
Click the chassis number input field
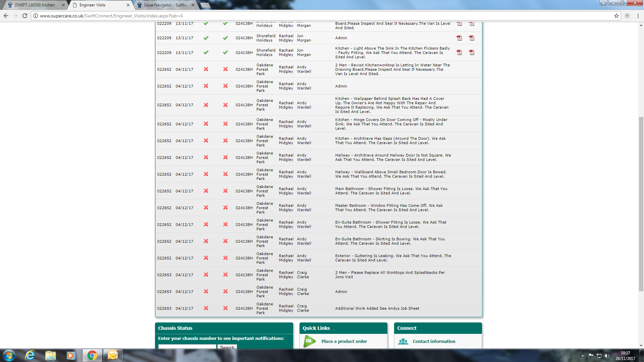click(x=187, y=347)
